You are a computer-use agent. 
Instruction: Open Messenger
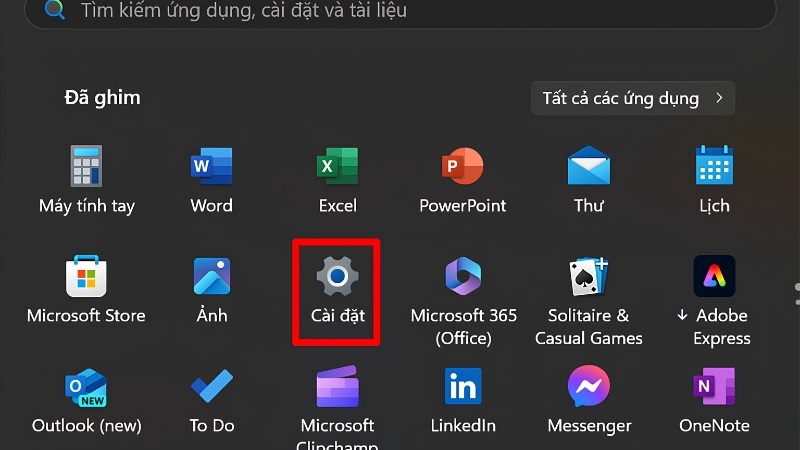coord(589,401)
